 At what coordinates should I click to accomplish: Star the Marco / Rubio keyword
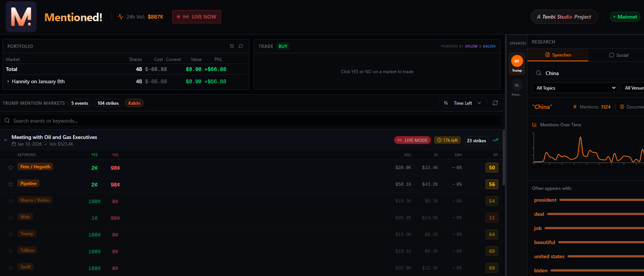tap(11, 201)
